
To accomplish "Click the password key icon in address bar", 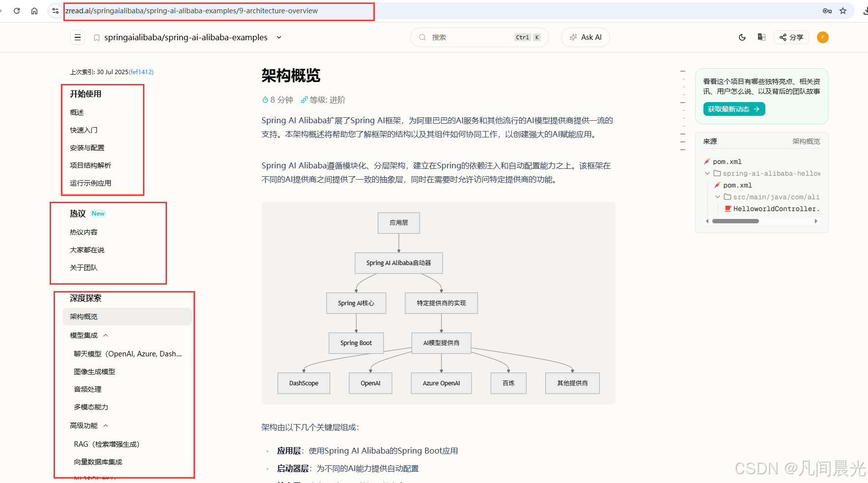I will 827,11.
